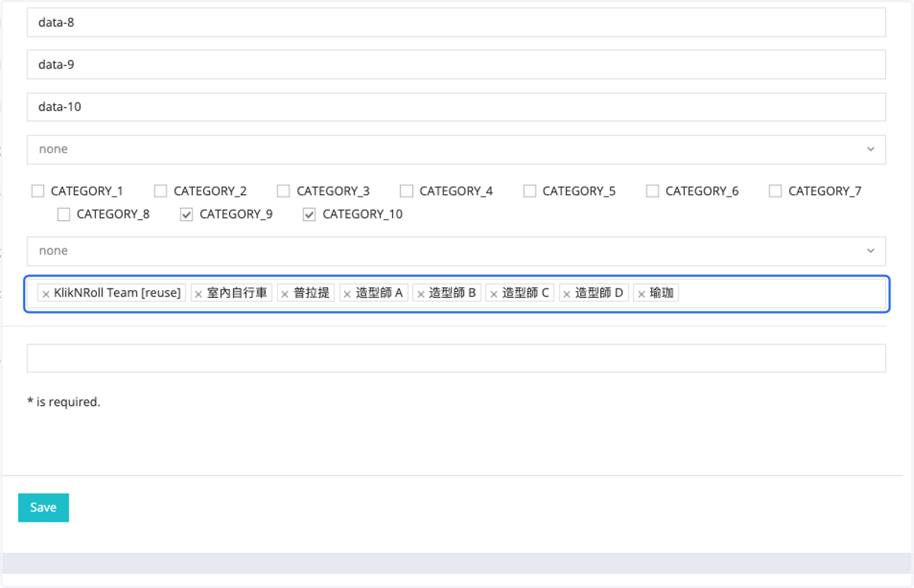Viewport: 914px width, 588px height.
Task: Click the KlikNRoll Team [reuse] tag label
Action: pyautogui.click(x=117, y=292)
